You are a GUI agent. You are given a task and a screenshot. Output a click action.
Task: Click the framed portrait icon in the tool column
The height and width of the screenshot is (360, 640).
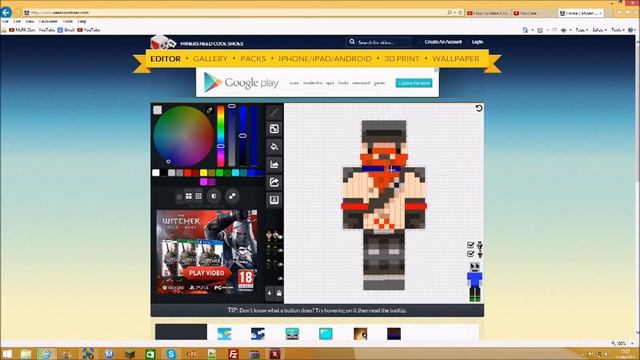[x=274, y=200]
